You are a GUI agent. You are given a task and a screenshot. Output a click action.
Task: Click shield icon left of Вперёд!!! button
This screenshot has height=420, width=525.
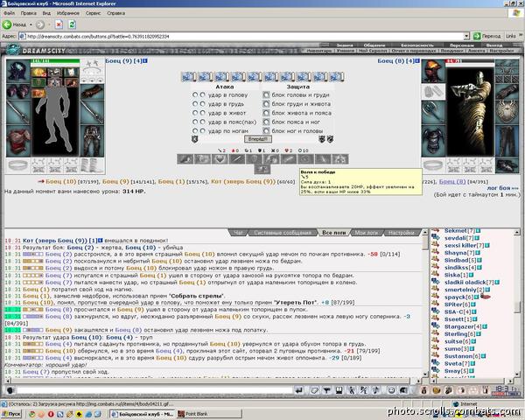(x=194, y=139)
